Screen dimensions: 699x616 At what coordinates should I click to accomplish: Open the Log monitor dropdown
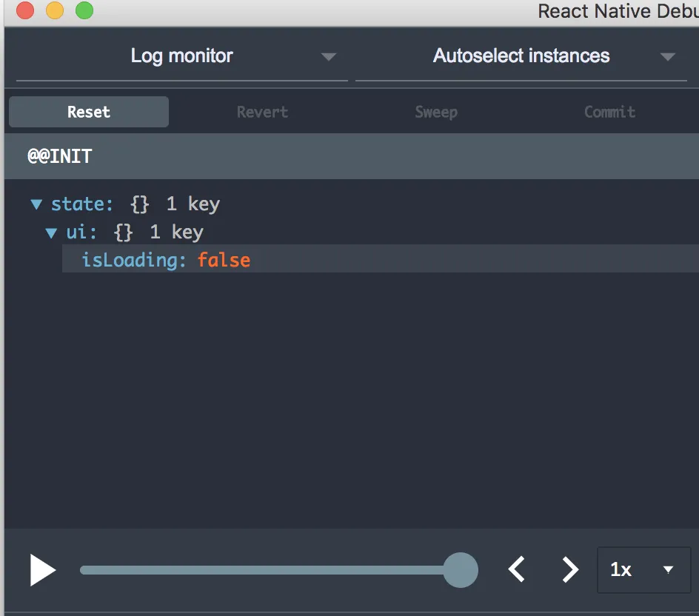click(182, 56)
